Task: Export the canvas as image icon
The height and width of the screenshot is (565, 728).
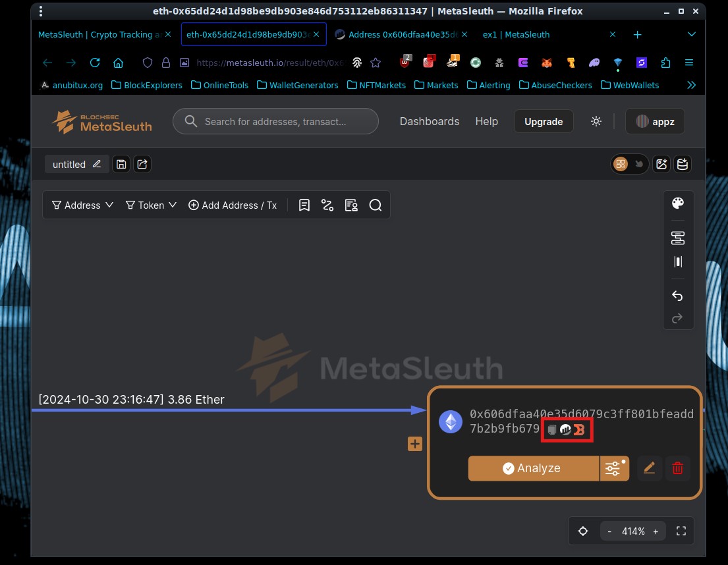Action: (x=661, y=164)
